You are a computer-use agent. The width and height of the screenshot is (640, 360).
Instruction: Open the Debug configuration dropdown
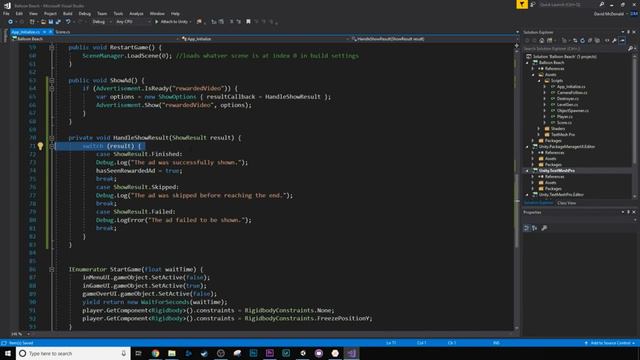tap(101, 22)
